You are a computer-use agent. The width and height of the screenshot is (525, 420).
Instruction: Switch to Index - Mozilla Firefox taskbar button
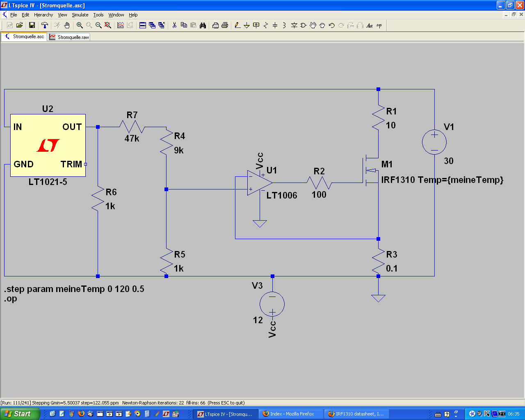[x=291, y=414]
